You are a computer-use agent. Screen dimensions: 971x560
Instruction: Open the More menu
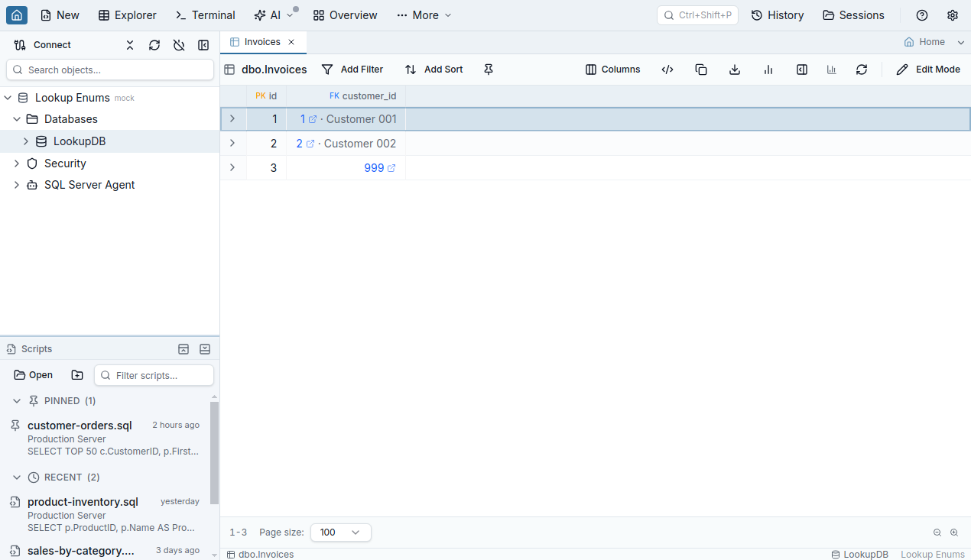[424, 15]
